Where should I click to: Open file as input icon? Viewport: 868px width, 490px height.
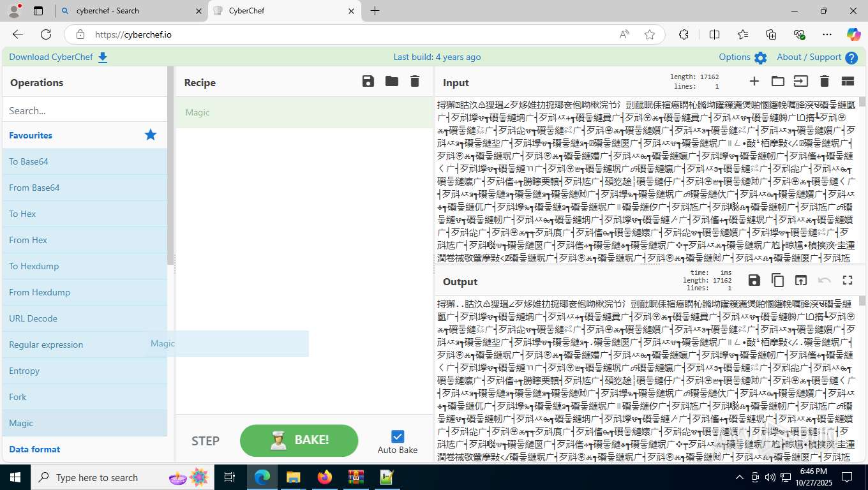pyautogui.click(x=800, y=81)
